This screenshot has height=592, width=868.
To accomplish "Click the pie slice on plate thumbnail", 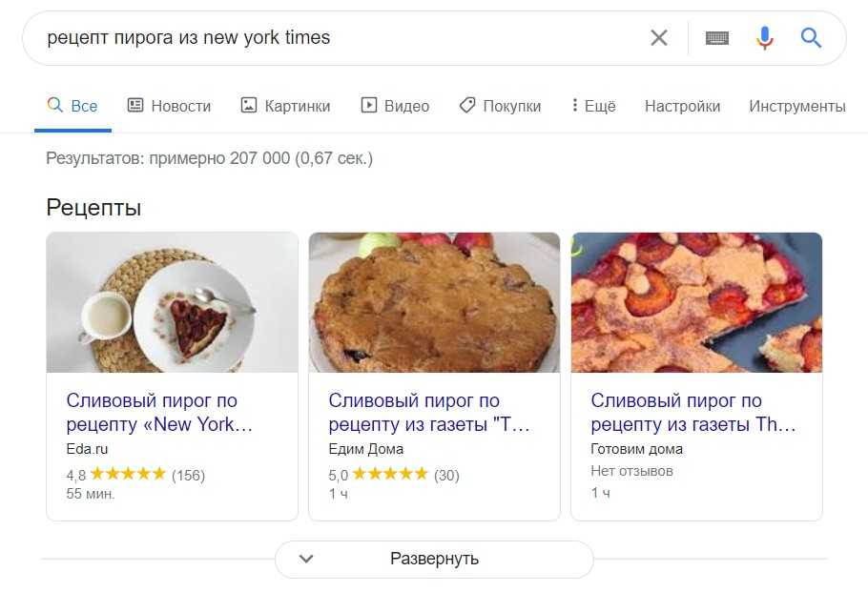I will pos(172,302).
